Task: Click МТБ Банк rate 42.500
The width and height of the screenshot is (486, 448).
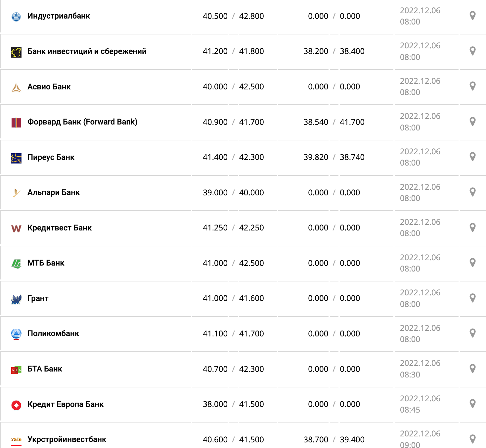Action: coord(251,263)
